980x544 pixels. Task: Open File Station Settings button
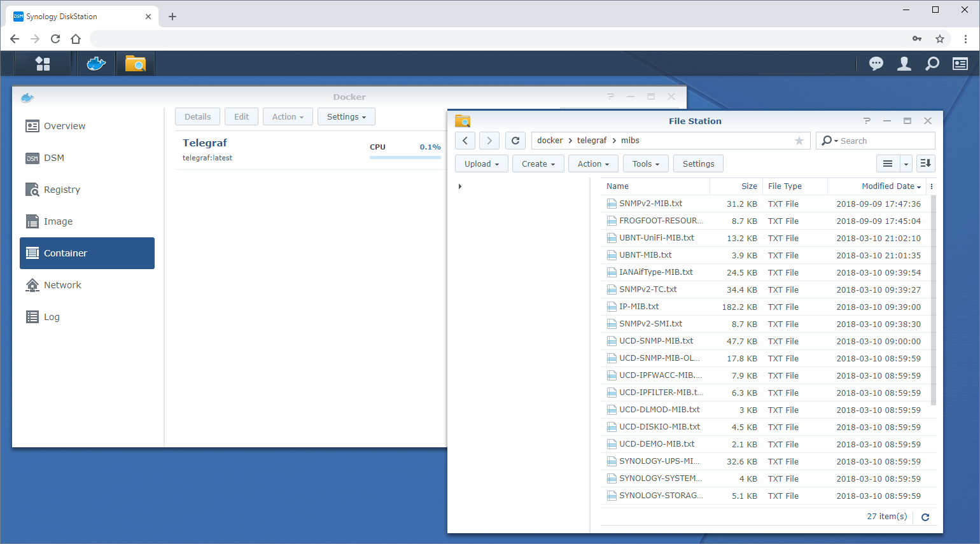pos(698,164)
